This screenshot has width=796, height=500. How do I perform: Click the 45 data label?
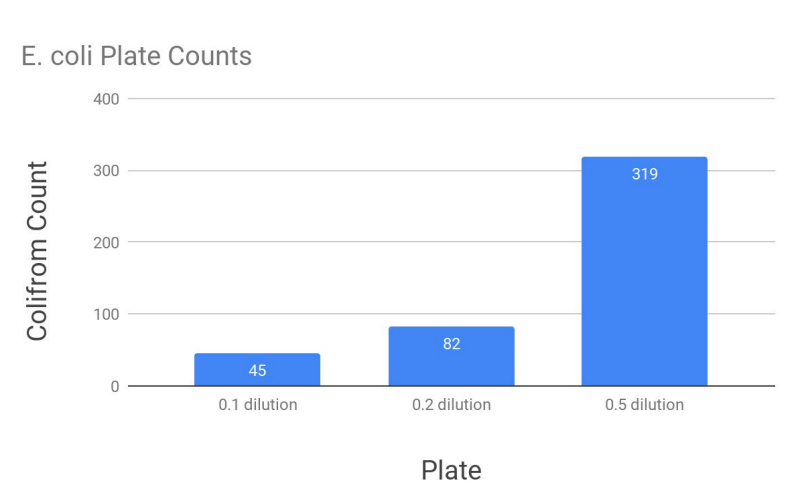257,371
